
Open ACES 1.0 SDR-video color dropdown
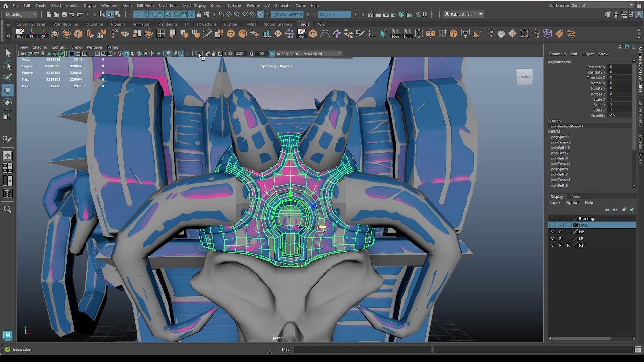click(x=309, y=53)
